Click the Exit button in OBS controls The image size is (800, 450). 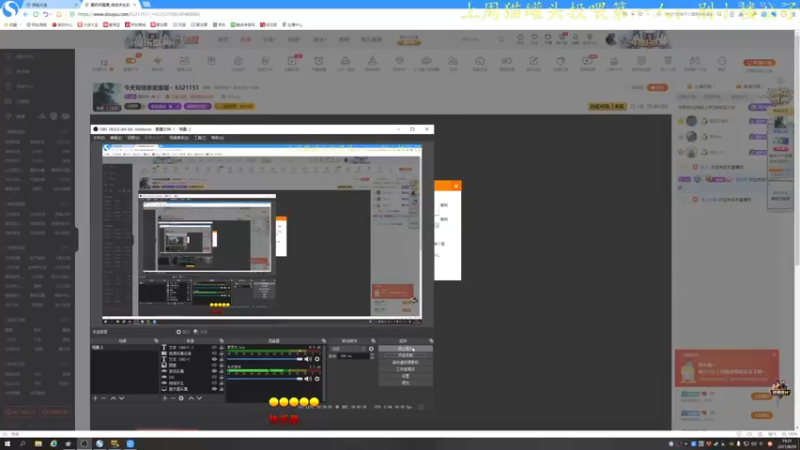pyautogui.click(x=405, y=383)
